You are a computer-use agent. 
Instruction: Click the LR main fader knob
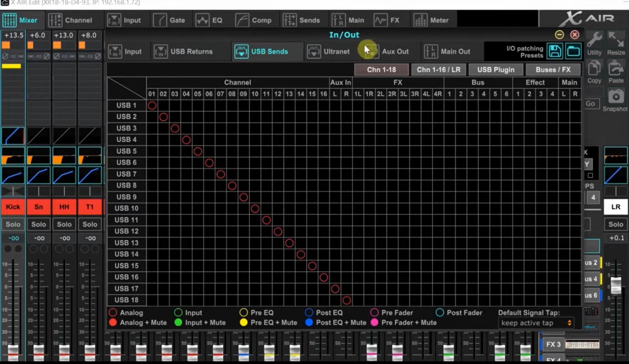click(616, 286)
